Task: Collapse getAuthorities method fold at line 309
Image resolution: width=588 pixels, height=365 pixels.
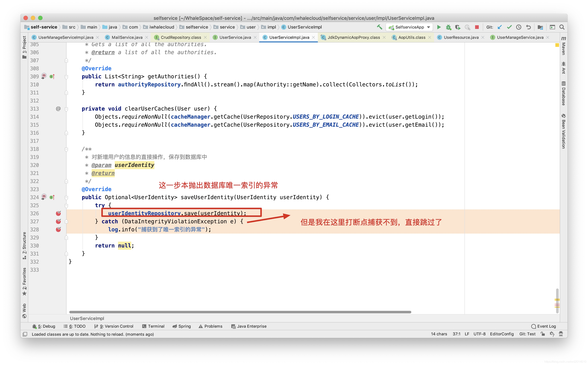Action: [66, 77]
